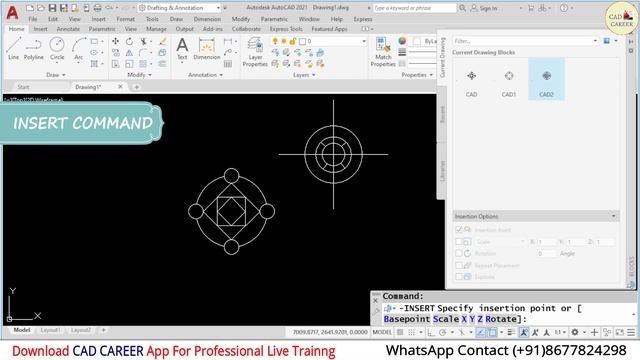The image size is (640, 360).
Task: Click the Workspace Switching gear in status bar
Action: click(575, 332)
